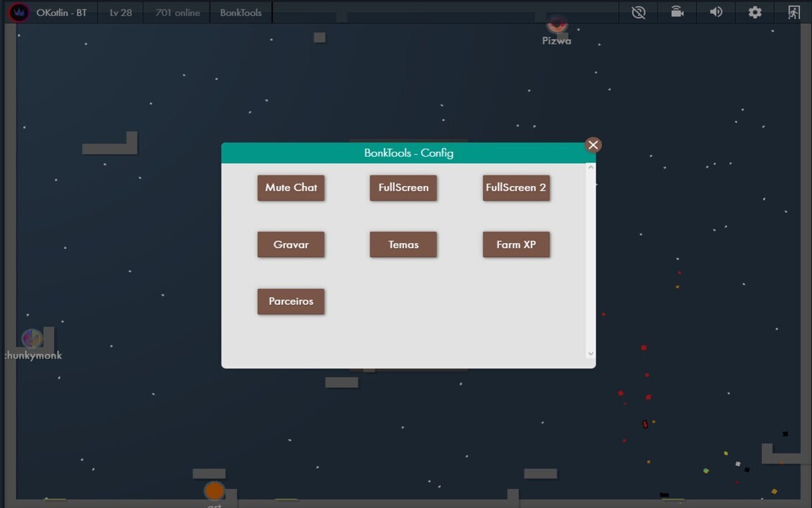This screenshot has width=812, height=508.
Task: Click the Mute Chat button
Action: [291, 188]
